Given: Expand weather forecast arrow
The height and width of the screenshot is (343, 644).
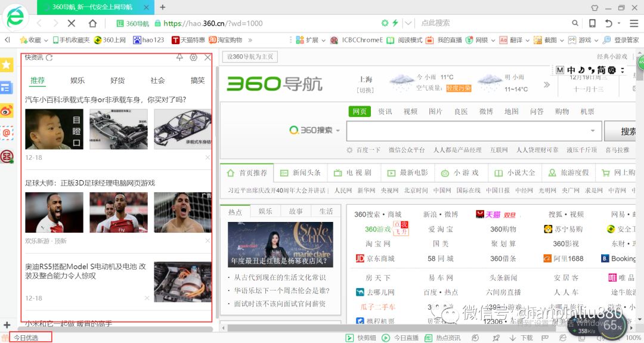Looking at the screenshot, I should (x=546, y=85).
